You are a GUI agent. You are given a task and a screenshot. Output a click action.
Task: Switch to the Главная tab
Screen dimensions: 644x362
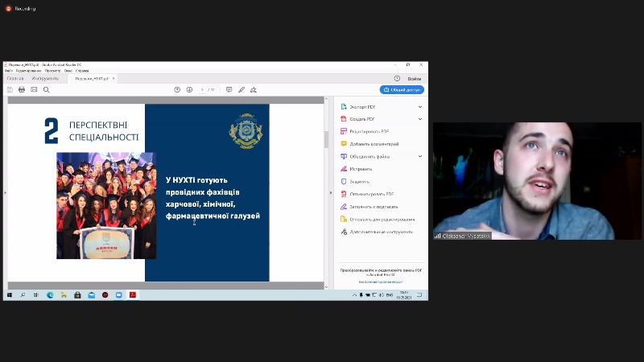tap(15, 78)
